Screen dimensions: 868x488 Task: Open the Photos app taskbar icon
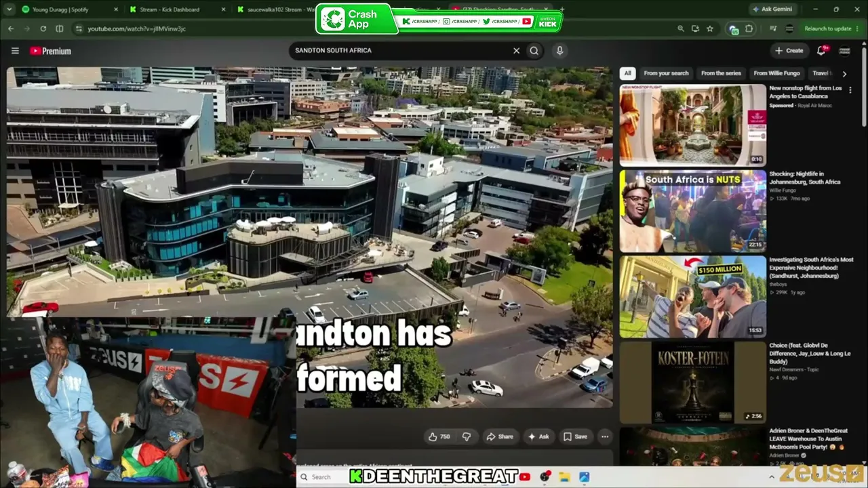click(584, 477)
